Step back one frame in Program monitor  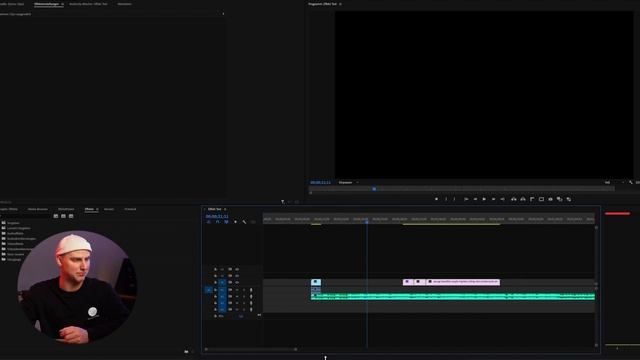click(x=475, y=199)
